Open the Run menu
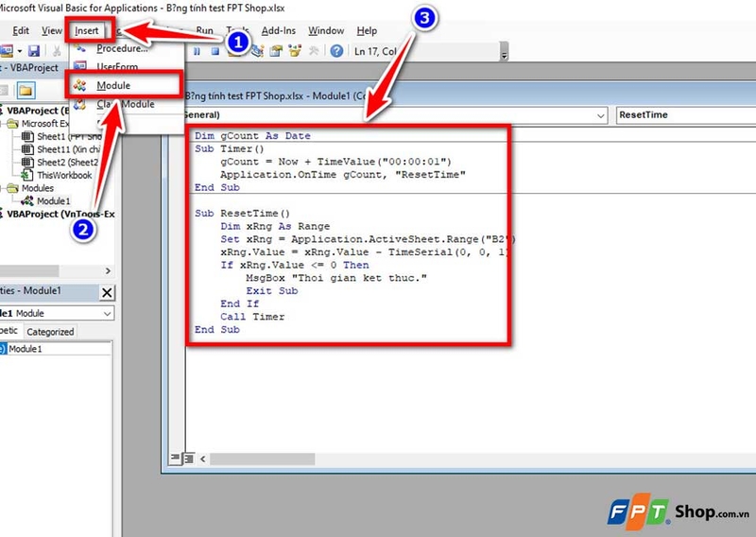This screenshot has height=537, width=756. click(204, 30)
